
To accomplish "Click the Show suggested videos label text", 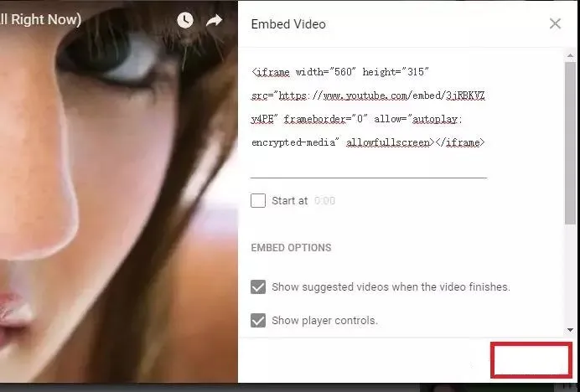I will [391, 287].
